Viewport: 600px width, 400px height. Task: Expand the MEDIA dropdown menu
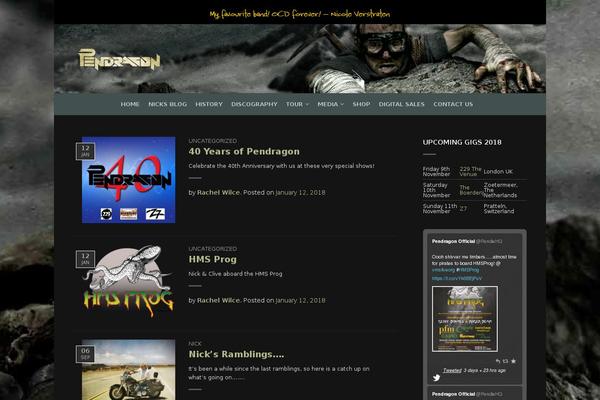coord(331,104)
